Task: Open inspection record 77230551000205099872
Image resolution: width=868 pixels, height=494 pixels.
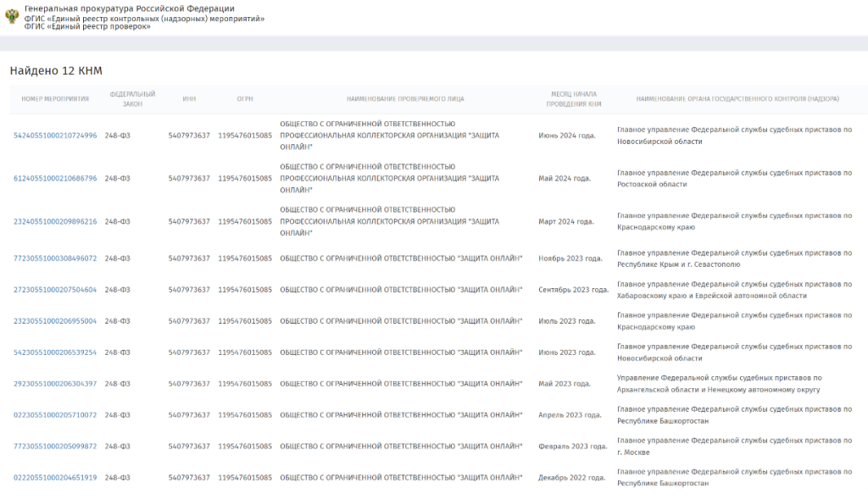Action: 55,447
